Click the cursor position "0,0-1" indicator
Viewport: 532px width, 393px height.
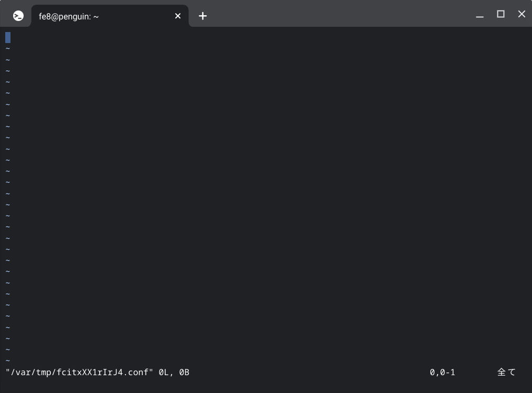point(442,373)
